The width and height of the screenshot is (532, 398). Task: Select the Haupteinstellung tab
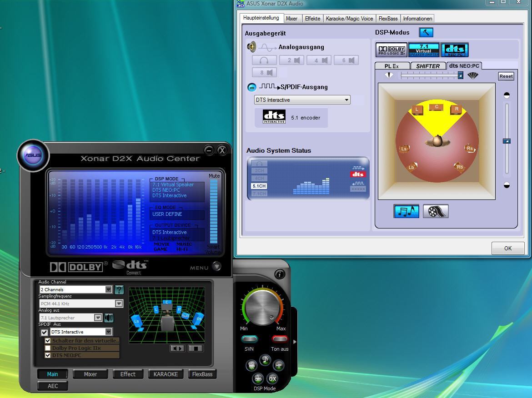tap(261, 18)
